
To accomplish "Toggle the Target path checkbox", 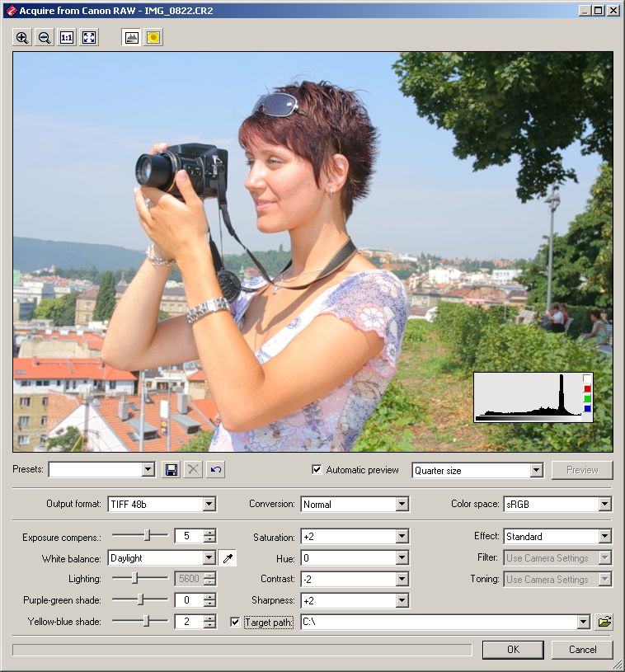I will coord(235,623).
